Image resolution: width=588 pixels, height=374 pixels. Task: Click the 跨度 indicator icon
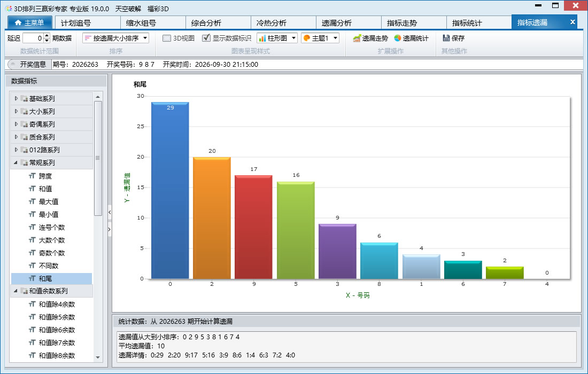[x=32, y=176]
